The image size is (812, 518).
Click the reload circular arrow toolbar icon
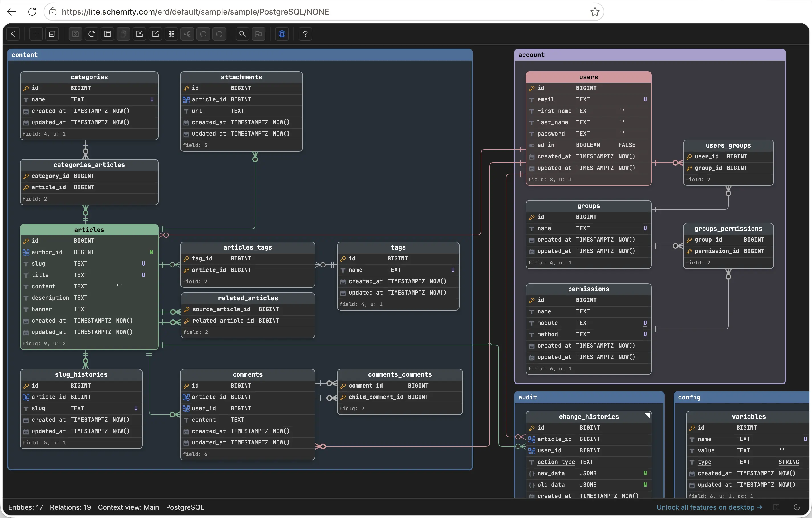pyautogui.click(x=92, y=34)
